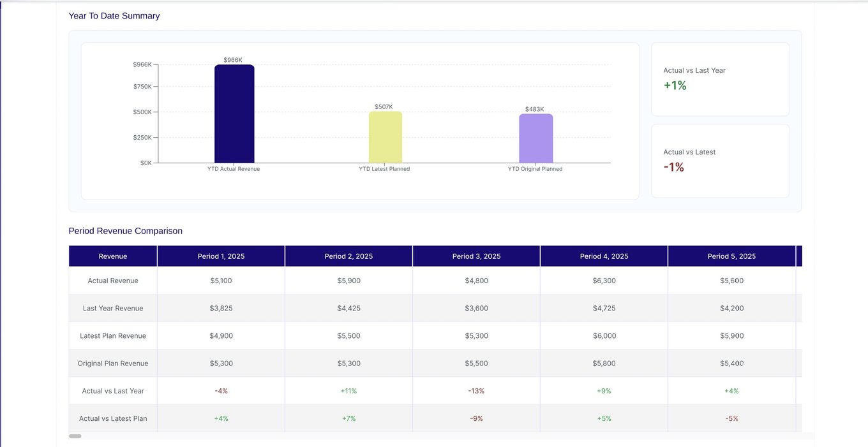Click the $5,300 Original Plan cell for Period 1
Viewport: 868px width, 447px height.
click(x=221, y=363)
